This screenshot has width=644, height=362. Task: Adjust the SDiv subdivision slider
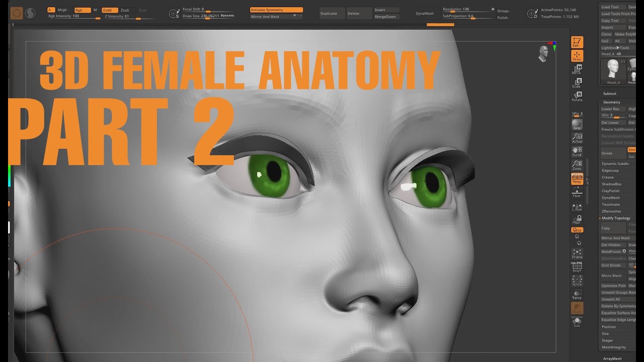(x=612, y=116)
